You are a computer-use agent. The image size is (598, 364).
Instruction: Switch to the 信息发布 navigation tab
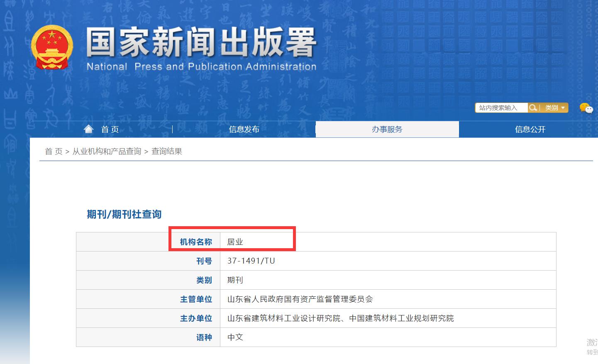[x=244, y=129]
